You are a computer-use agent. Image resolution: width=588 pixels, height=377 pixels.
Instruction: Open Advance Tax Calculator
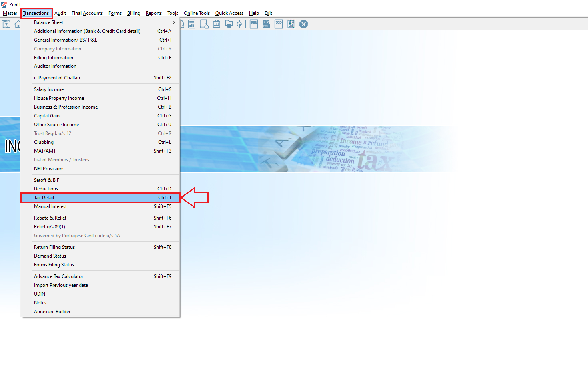click(100, 276)
